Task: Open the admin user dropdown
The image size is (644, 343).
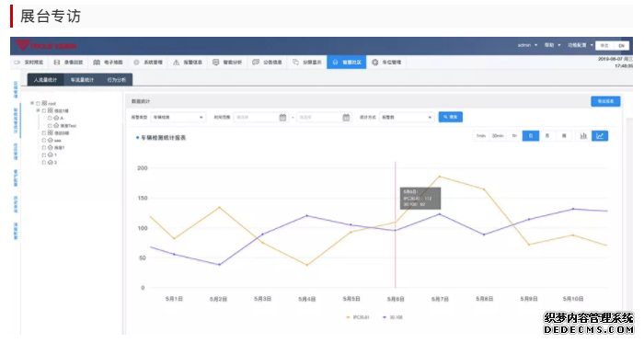Action: (528, 45)
